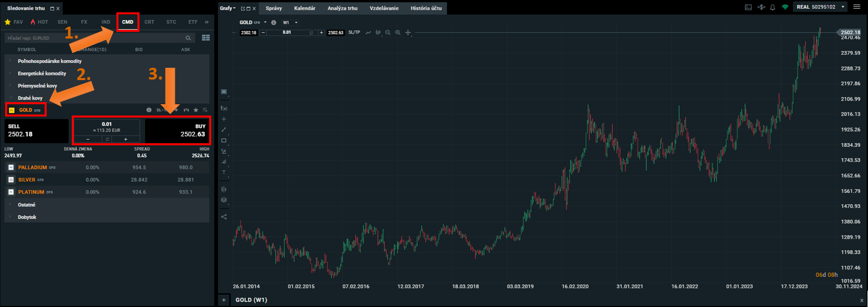868x307 pixels.
Task: Open the W1 timeframe dropdown
Action: (290, 23)
